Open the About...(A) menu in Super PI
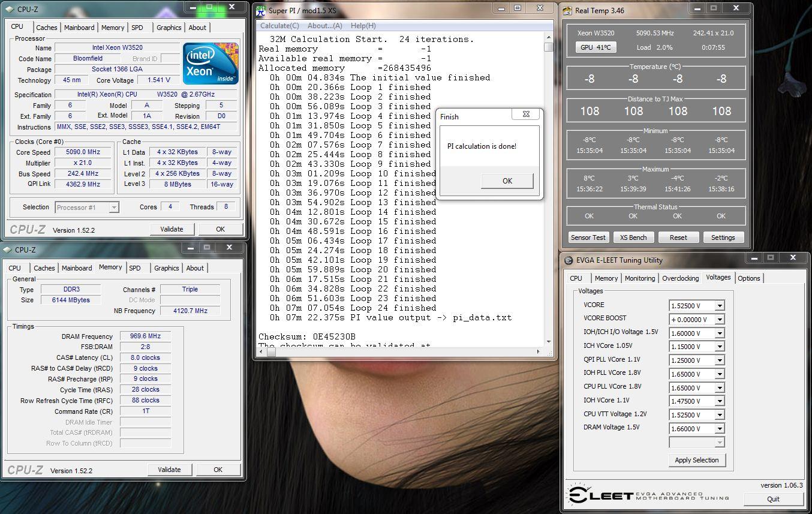Viewport: 812px width, 514px height. 324,26
